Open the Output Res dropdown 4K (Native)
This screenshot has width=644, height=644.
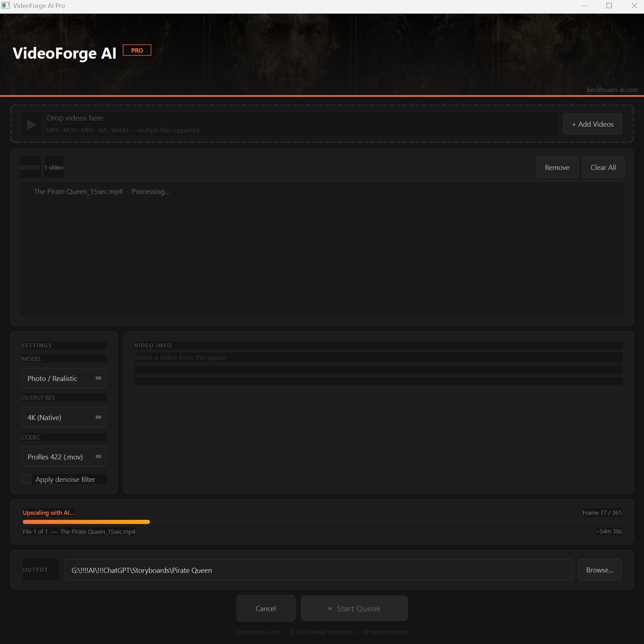[64, 418]
